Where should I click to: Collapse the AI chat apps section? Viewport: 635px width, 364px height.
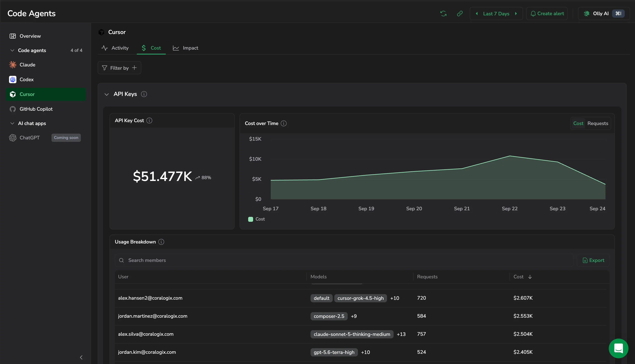pos(12,123)
